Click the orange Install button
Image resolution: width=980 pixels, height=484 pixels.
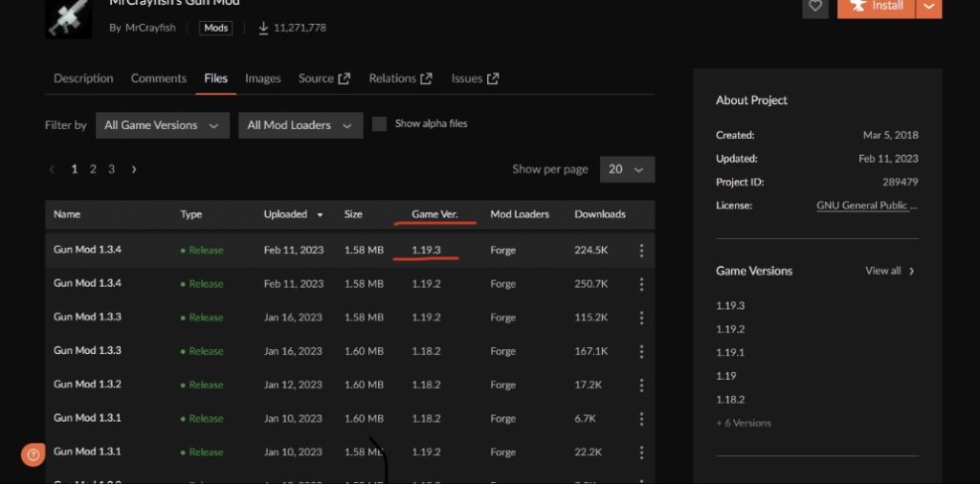(877, 7)
